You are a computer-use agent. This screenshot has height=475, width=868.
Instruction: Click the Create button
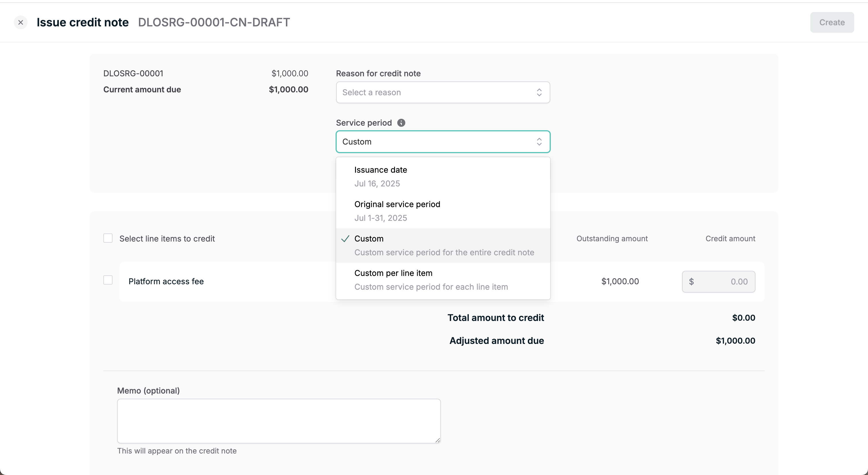pos(832,22)
